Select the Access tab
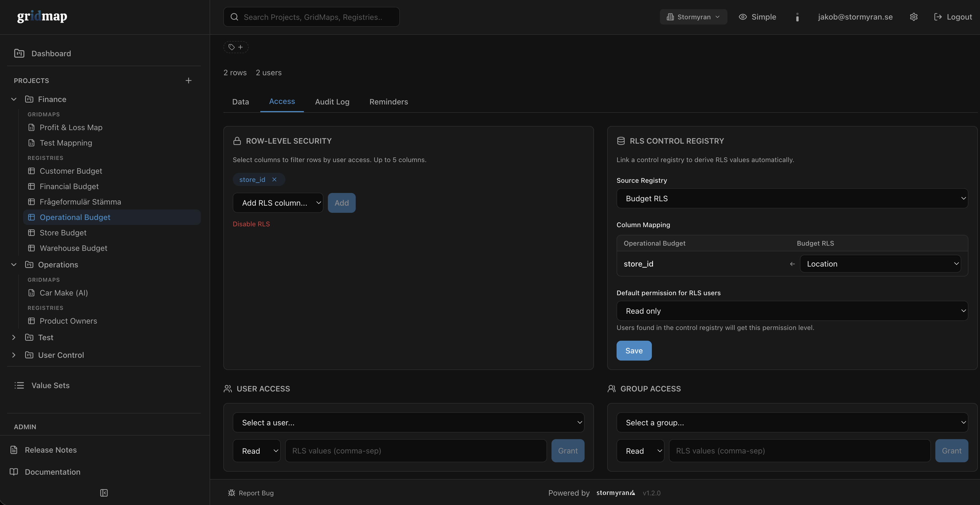 click(282, 101)
